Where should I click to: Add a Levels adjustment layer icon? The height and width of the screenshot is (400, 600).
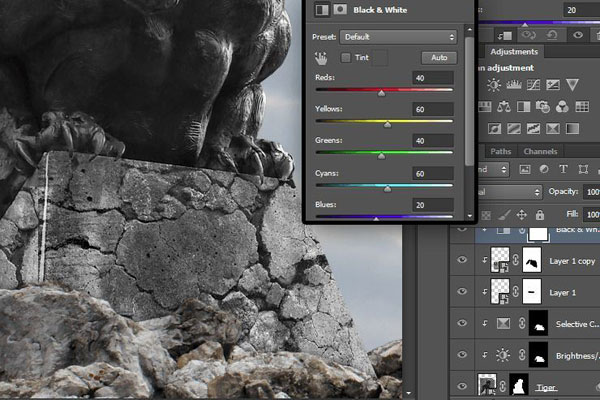514,85
